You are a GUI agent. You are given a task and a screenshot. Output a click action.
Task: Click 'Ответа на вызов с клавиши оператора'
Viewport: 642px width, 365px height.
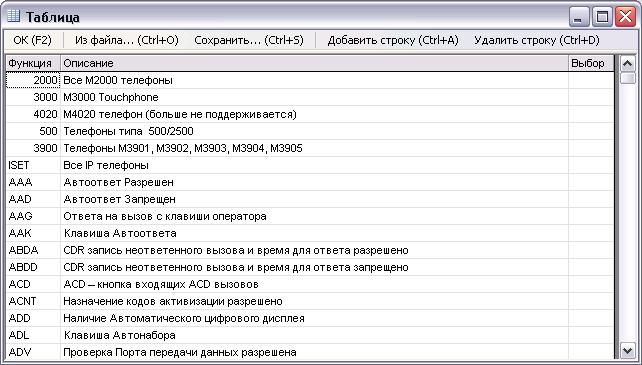click(165, 216)
